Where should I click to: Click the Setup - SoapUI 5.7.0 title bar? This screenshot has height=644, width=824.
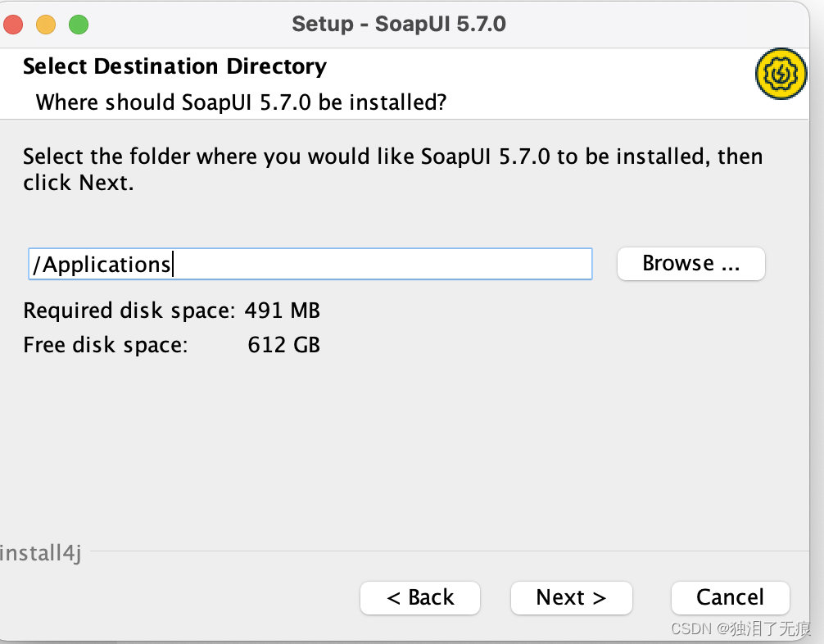click(x=399, y=24)
